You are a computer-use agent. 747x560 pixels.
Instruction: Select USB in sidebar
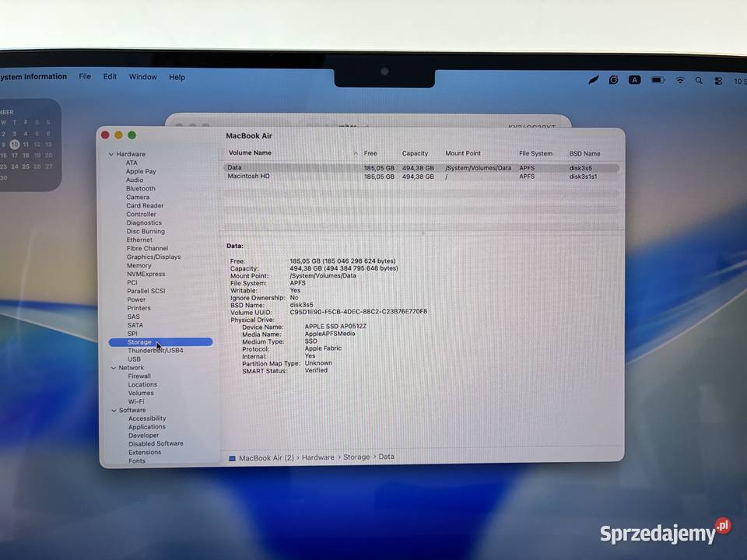(x=134, y=359)
